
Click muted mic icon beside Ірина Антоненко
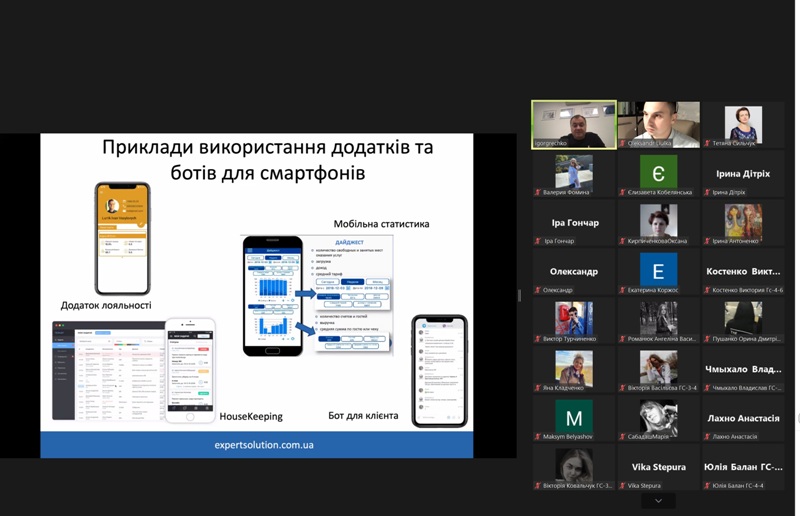click(x=707, y=241)
